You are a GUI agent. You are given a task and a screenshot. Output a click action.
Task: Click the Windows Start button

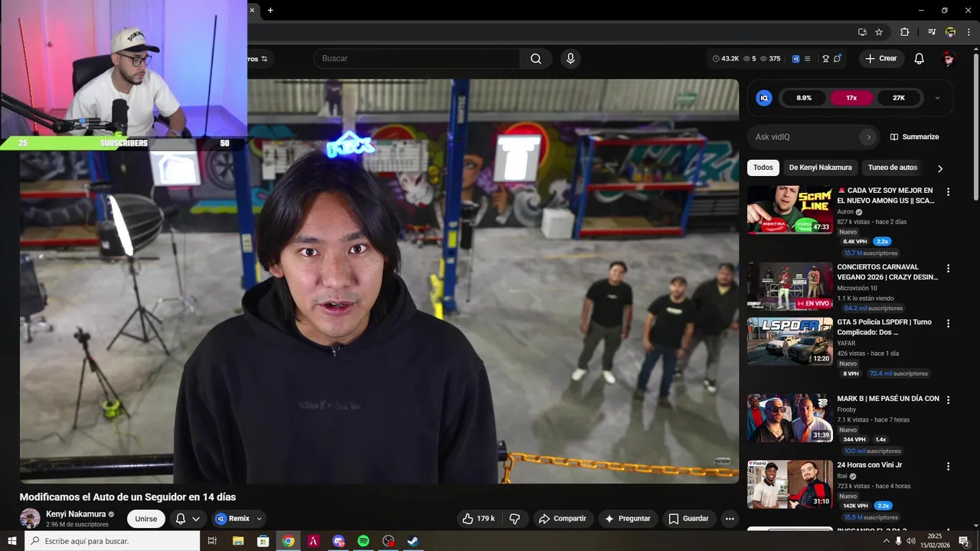pos(12,541)
